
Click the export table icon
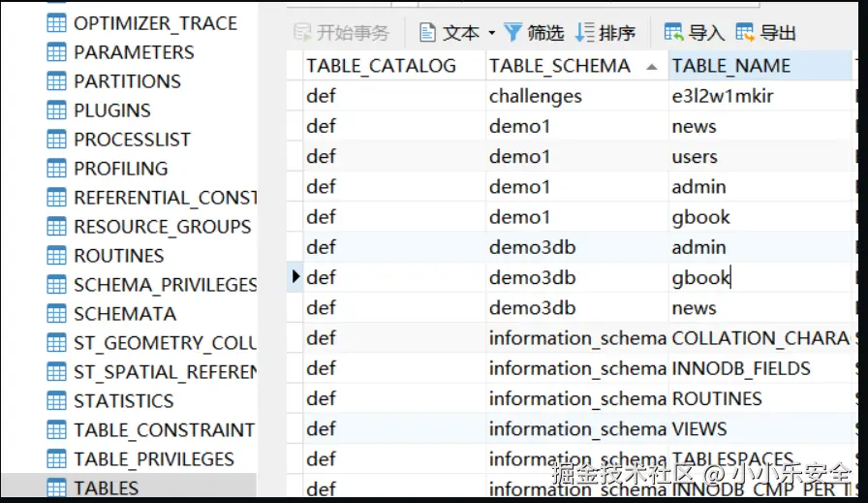pyautogui.click(x=746, y=33)
